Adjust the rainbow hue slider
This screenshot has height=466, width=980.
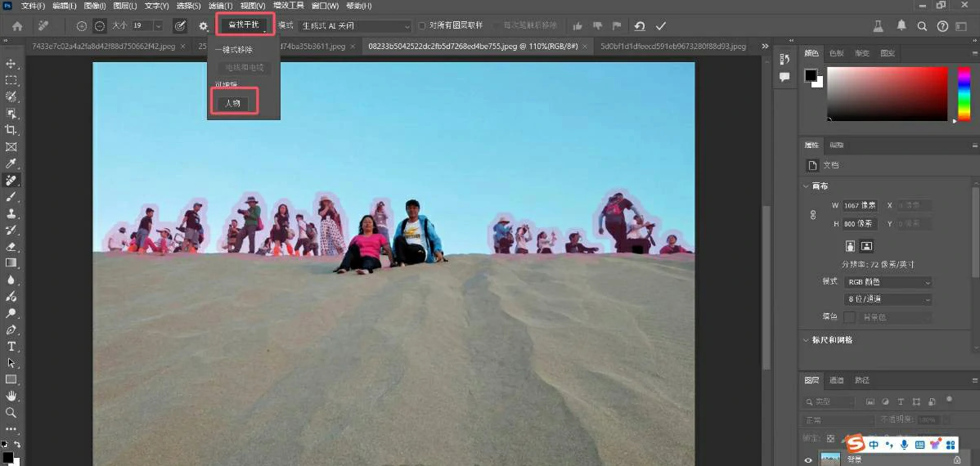[964, 94]
